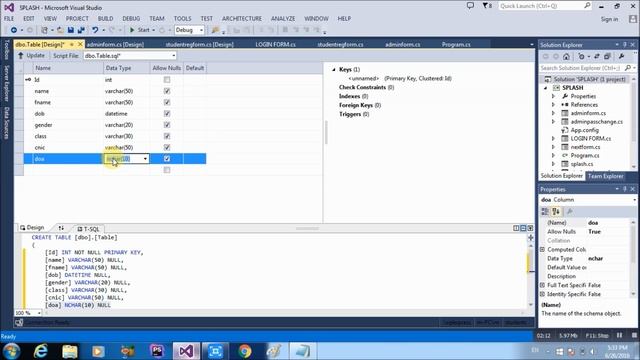
Task: Open Internet Explorer from the taskbar
Action: pyautogui.click(x=41, y=351)
